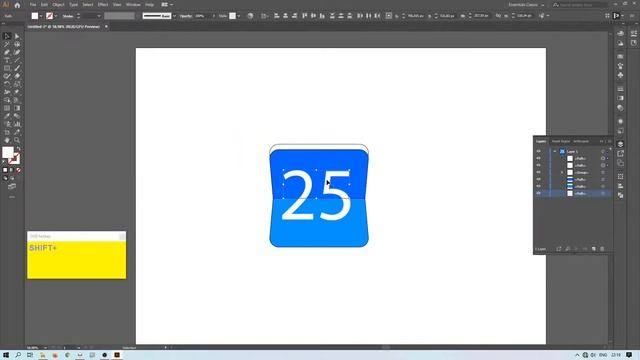Set paint mode to None (red slash)
Image resolution: width=640 pixels, height=360 pixels.
coord(18,170)
